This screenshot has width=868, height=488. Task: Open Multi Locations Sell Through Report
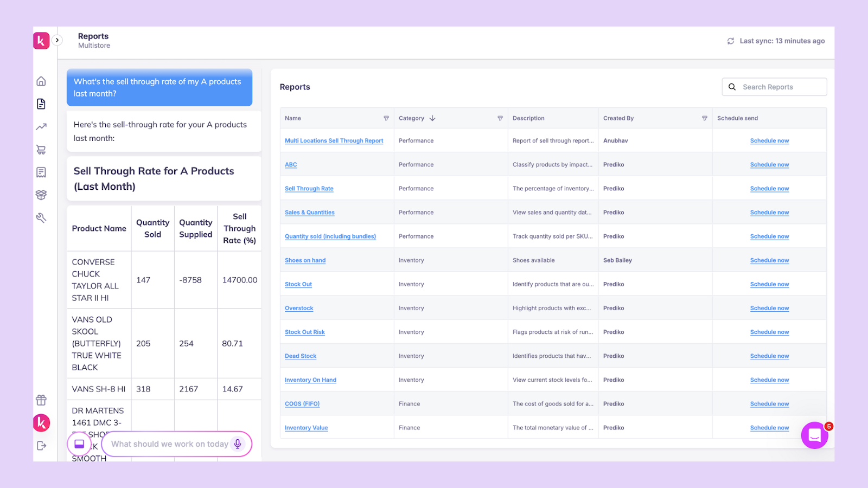(x=334, y=141)
